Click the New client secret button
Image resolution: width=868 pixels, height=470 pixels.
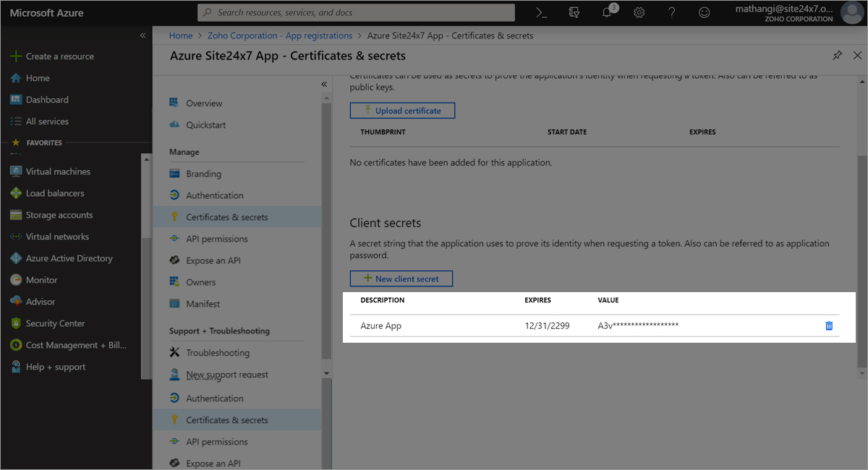point(401,278)
